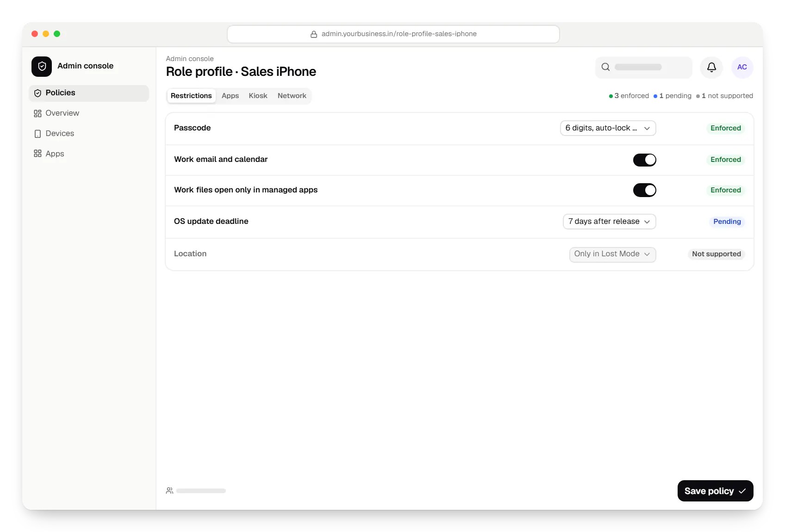Click the Devices phone icon in sidebar
785x532 pixels.
[38, 134]
